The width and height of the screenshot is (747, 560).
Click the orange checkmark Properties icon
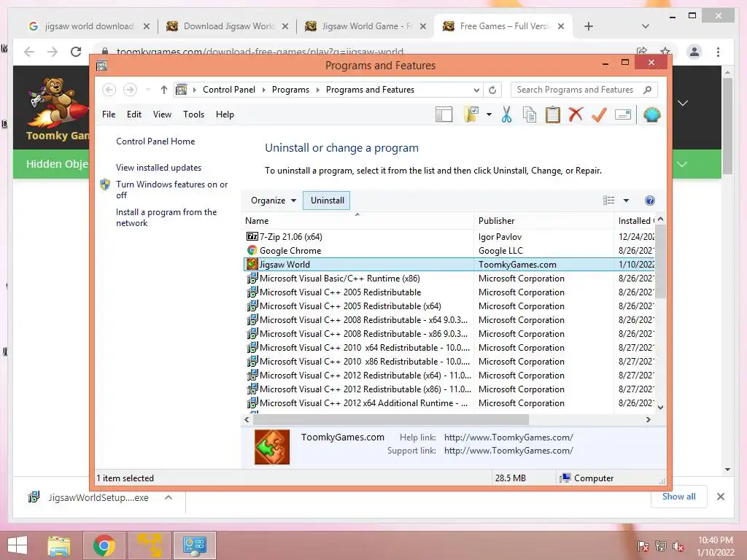pos(599,114)
